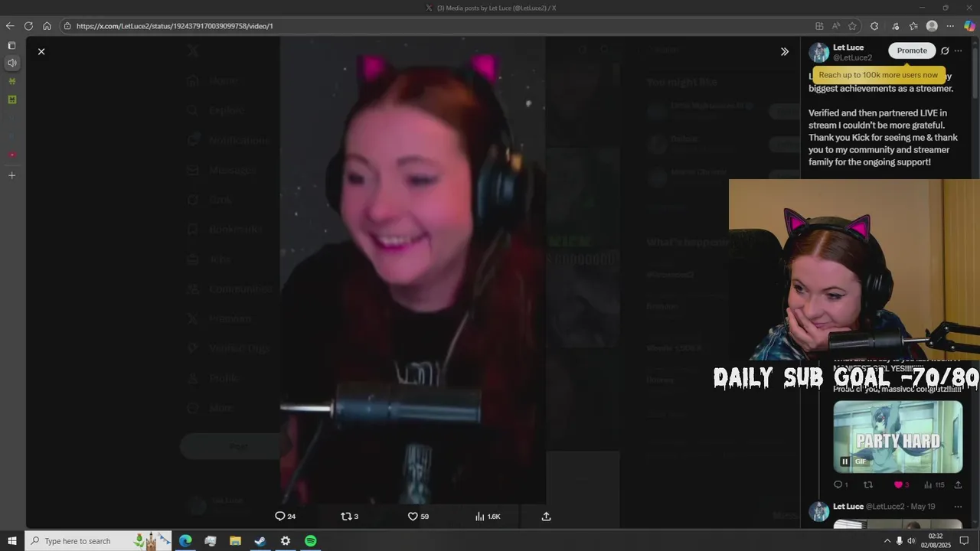980x551 pixels.
Task: Open Let Luce profile avatar in sidebar
Action: [x=819, y=53]
